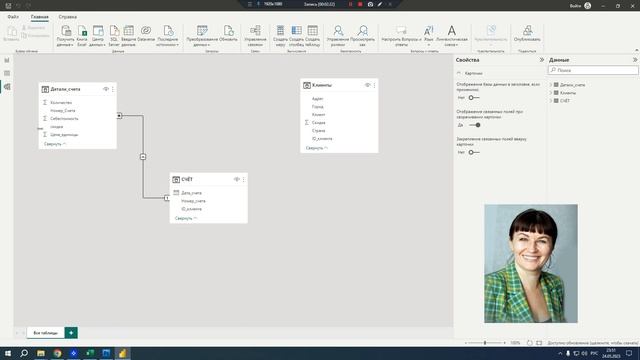
Task: Select the Все таблицы layout tab
Action: (x=45, y=333)
